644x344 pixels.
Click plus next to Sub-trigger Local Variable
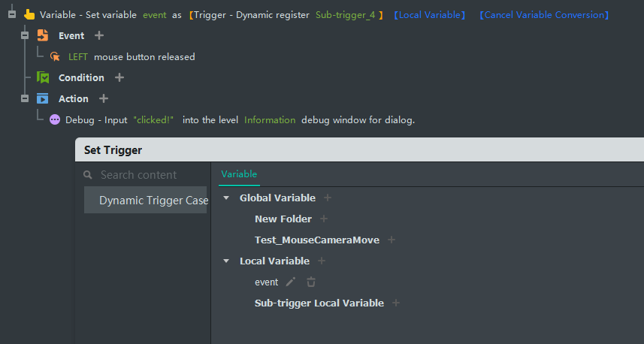coord(396,303)
